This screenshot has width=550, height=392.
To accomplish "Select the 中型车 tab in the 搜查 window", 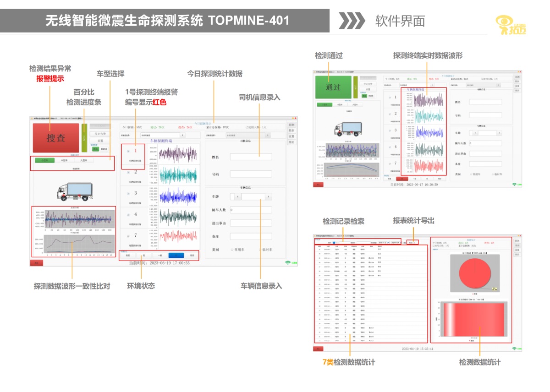I will tap(64, 160).
